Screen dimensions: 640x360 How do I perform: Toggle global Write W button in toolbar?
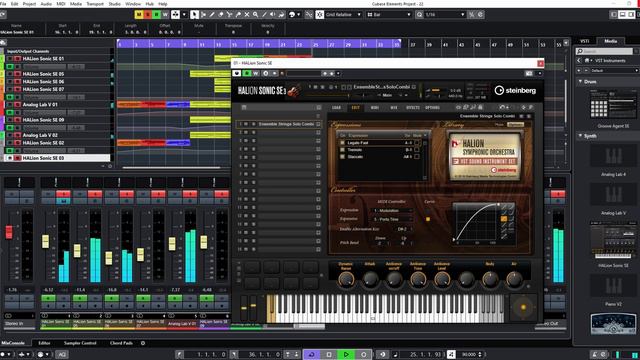165,15
